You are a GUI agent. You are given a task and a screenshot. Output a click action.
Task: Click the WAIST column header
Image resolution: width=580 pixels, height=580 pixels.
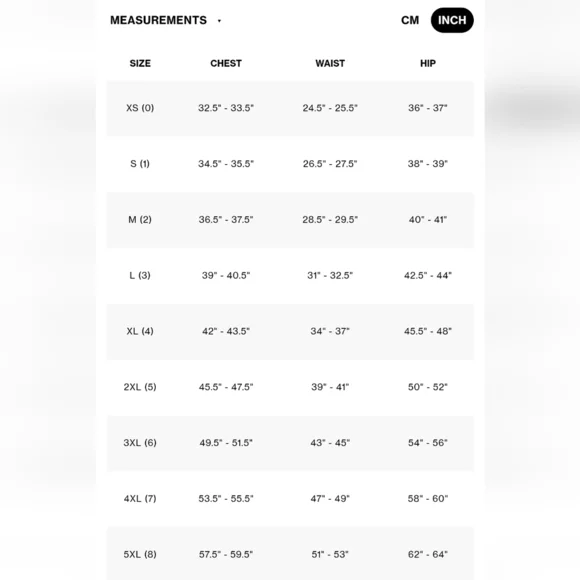(330, 63)
